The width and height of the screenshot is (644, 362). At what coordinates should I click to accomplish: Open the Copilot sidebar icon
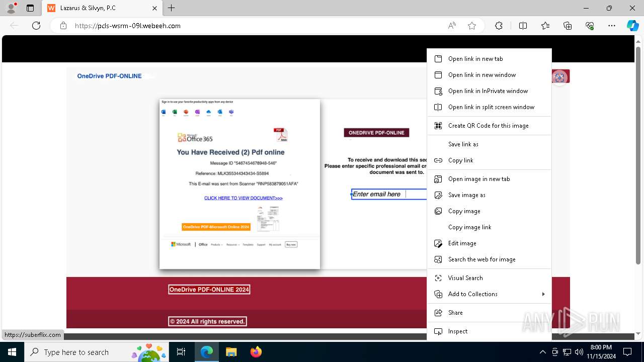click(632, 26)
